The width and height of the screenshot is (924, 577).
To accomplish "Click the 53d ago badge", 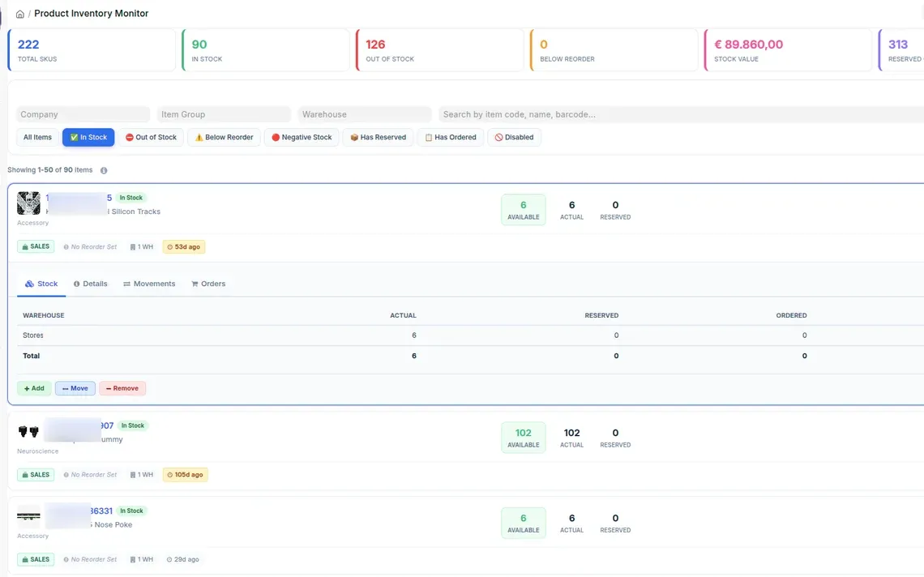I will pos(184,247).
